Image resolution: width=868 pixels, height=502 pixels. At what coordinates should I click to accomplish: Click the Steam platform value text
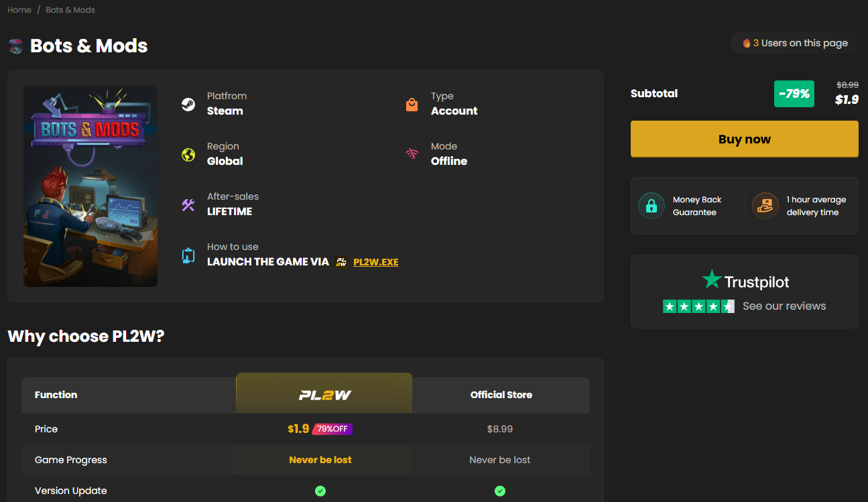point(225,111)
